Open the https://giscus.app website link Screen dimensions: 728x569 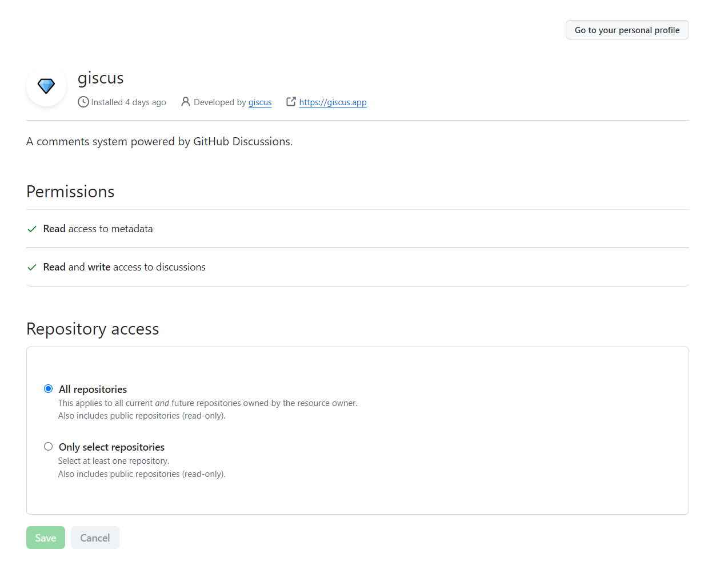pos(333,102)
